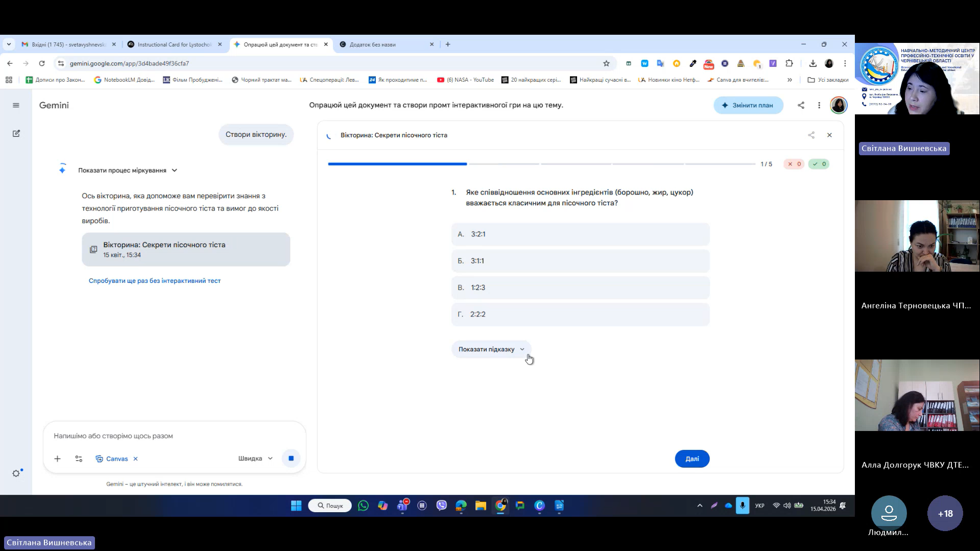Click the quiz progress bar
980x551 pixels.
[x=541, y=164]
